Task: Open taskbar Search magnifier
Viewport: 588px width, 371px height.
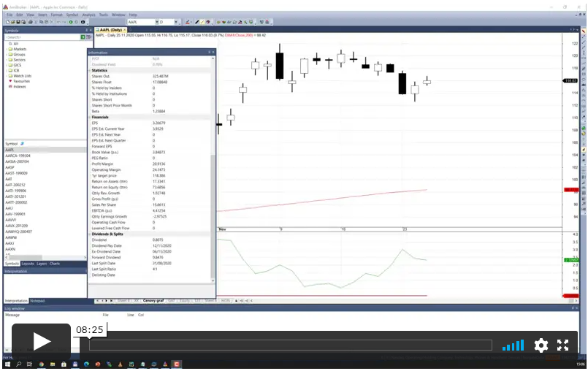Action: click(18, 364)
